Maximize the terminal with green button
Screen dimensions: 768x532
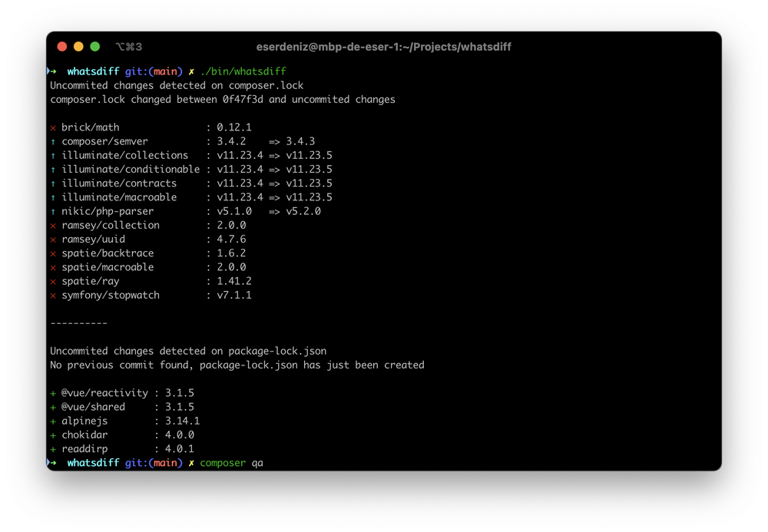95,47
